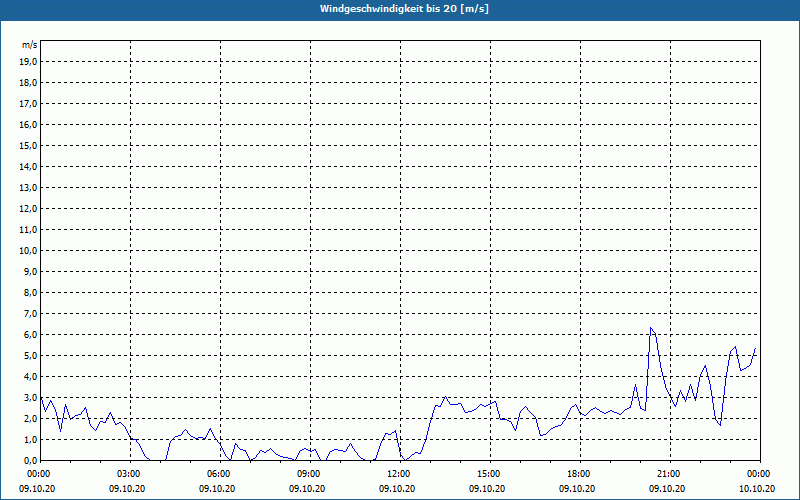The width and height of the screenshot is (800, 500).
Task: Select the 17,0 axis value
Action: click(x=28, y=104)
